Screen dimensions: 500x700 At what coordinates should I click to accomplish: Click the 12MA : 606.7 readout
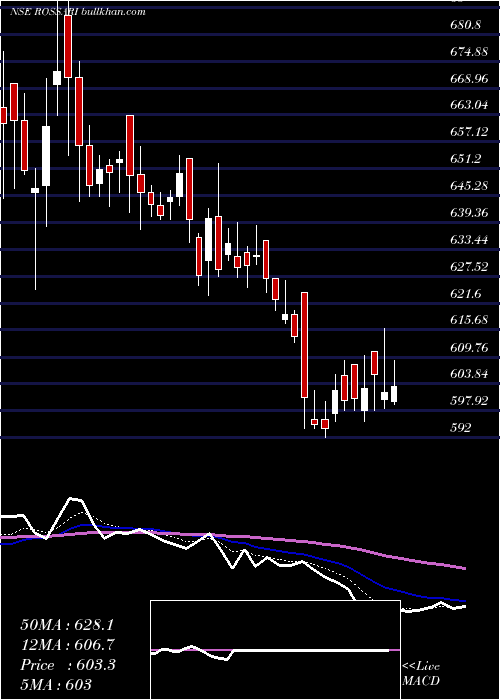[68, 645]
